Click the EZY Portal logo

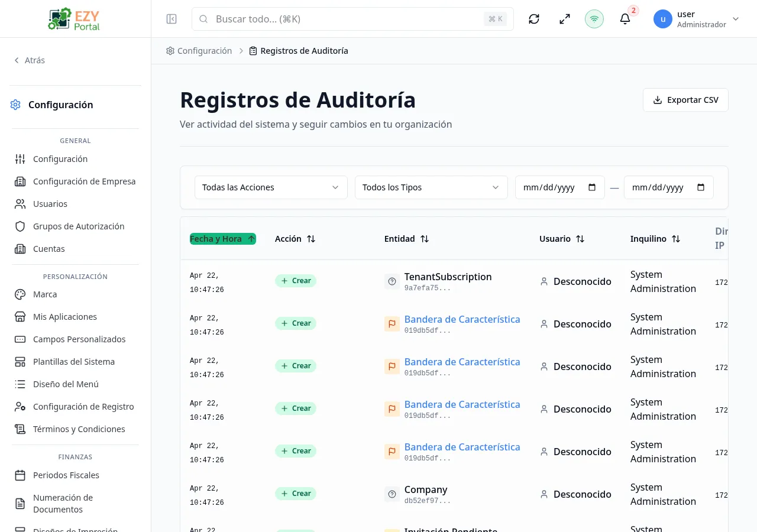75,19
